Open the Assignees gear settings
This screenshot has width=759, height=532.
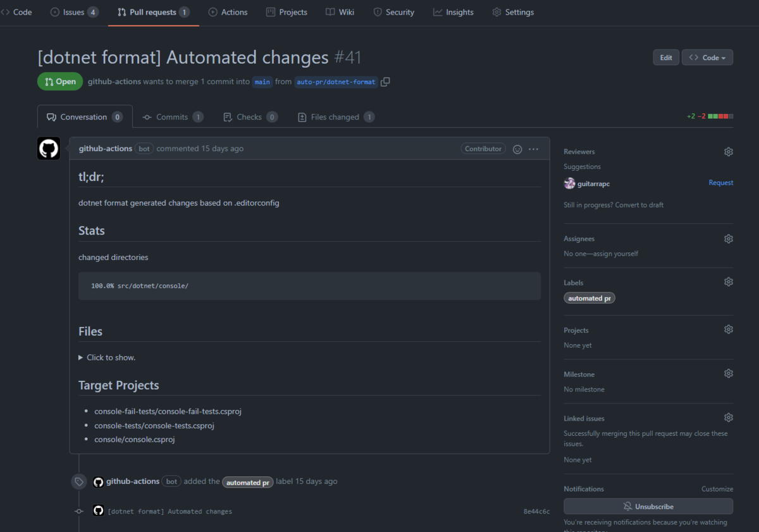729,238
